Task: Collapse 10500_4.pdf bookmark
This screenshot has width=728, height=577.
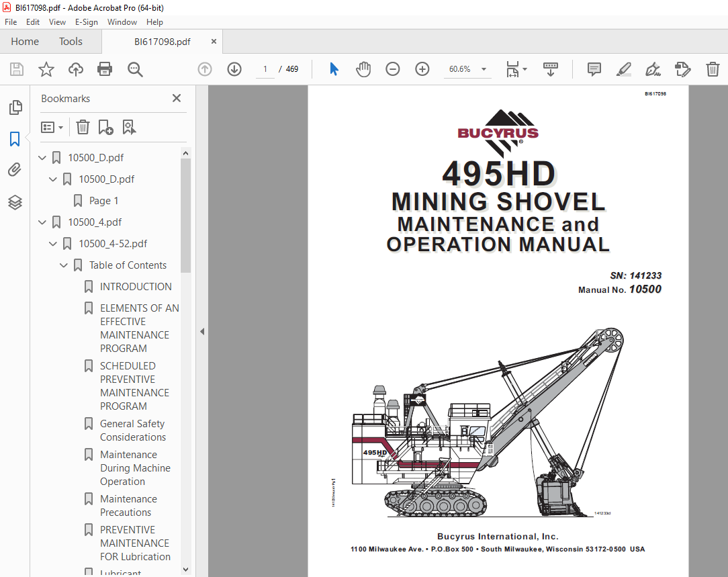Action: 42,222
